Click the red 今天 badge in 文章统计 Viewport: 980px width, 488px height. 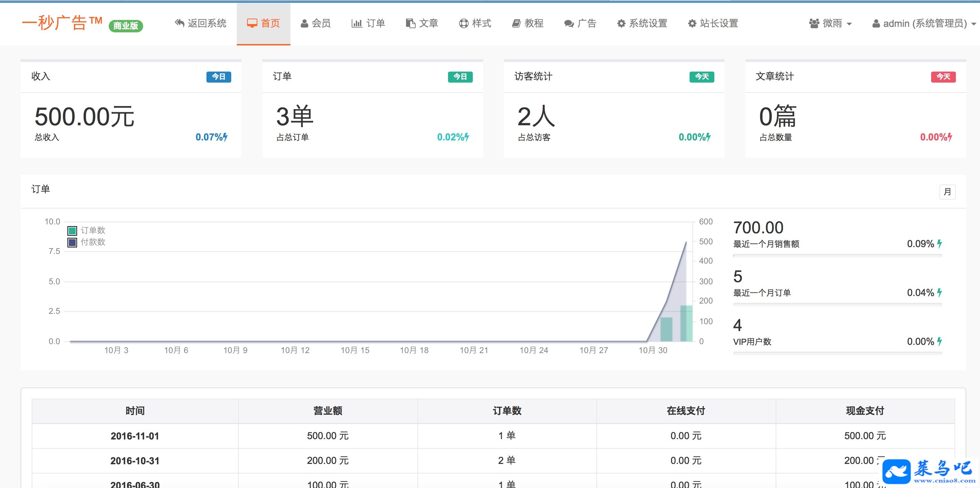[944, 77]
